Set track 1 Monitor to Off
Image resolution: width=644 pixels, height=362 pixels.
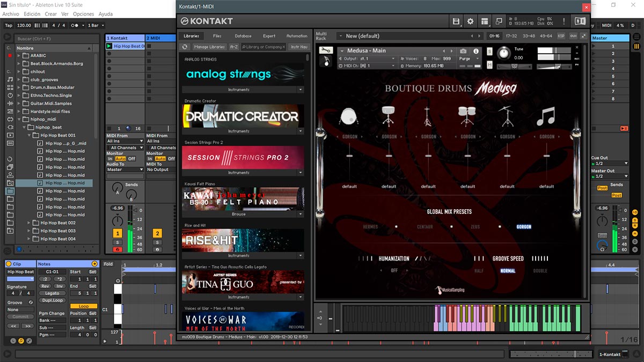(131, 159)
